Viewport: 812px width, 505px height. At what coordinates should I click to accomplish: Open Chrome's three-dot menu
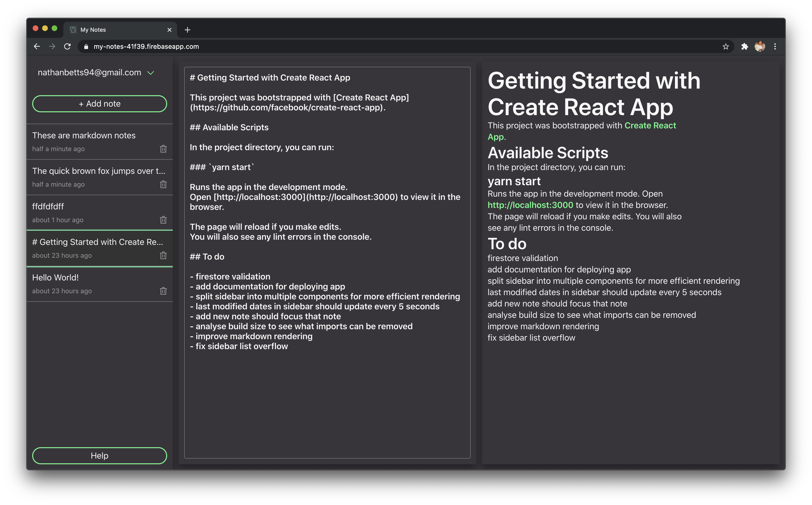point(775,47)
